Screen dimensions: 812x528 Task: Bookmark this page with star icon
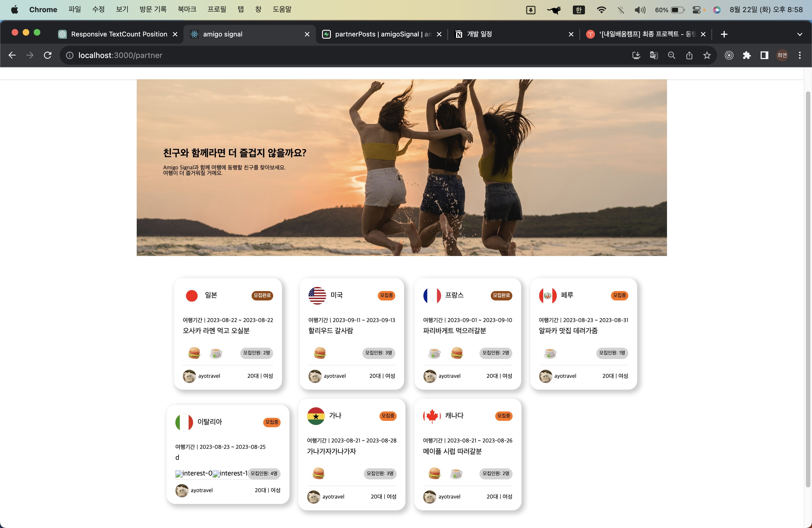tap(707, 55)
